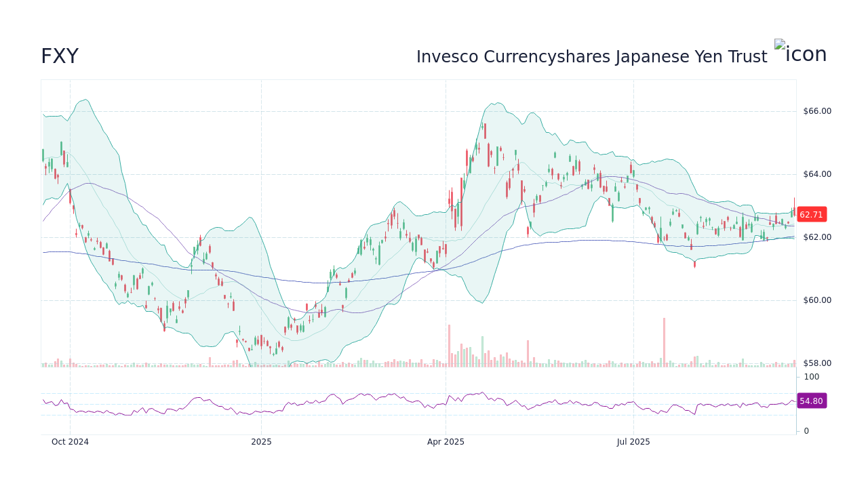
Task: Click the $62.00 price axis label
Action: tap(817, 237)
